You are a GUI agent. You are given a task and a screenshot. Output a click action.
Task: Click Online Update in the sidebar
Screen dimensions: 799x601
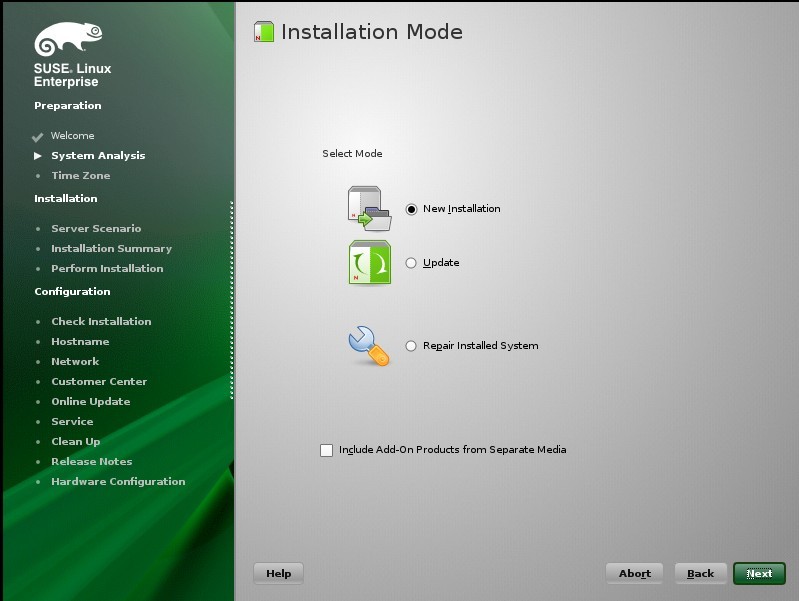coord(91,401)
